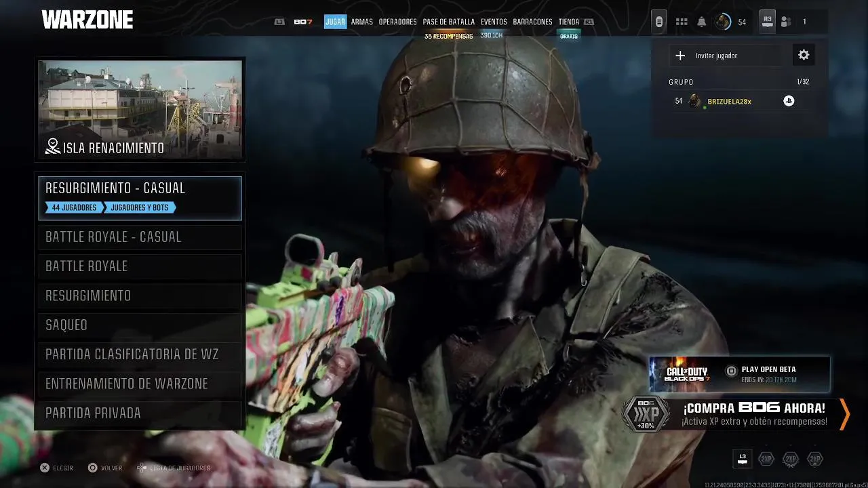Open the friends/social people icon
The height and width of the screenshot is (488, 868).
coord(786,22)
